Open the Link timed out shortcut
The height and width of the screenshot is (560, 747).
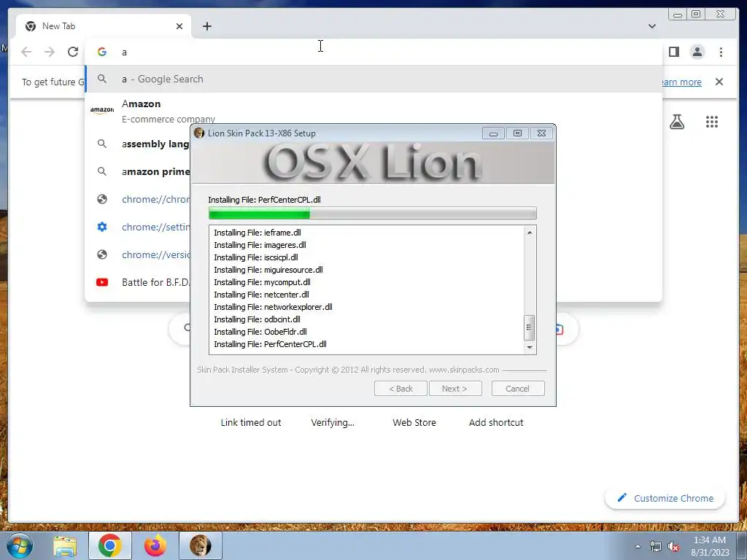[x=251, y=422]
